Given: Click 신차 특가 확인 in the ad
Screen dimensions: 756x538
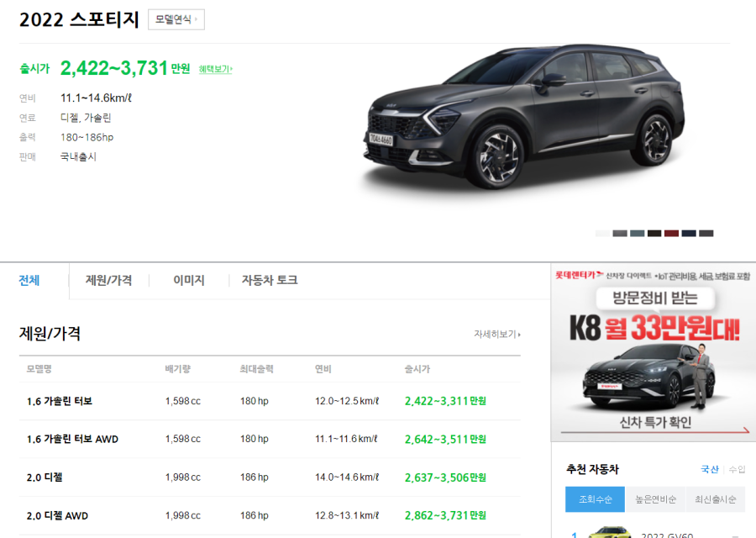Looking at the screenshot, I should [x=655, y=422].
